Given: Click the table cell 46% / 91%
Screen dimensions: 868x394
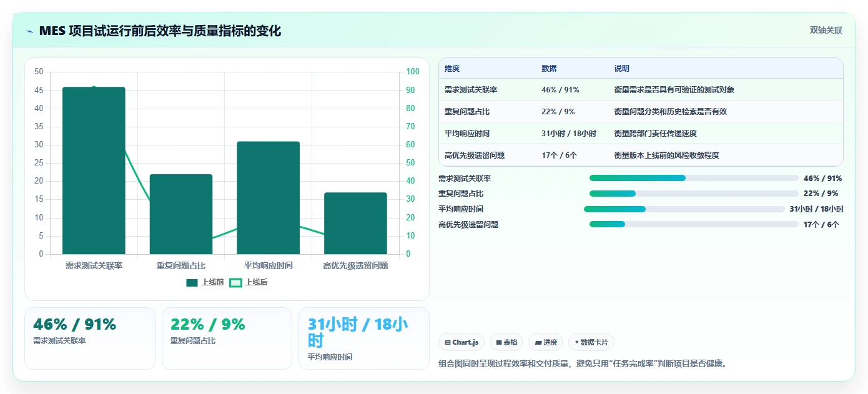Looking at the screenshot, I should 560,90.
